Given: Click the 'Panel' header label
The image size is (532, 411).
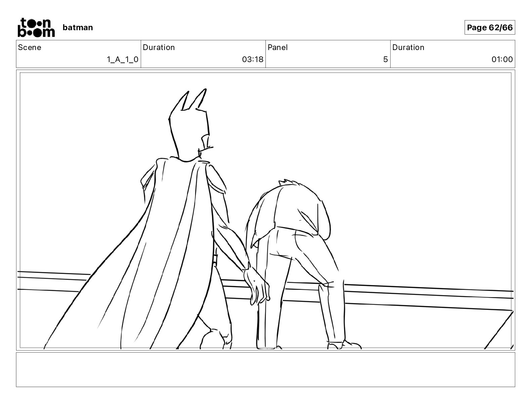Looking at the screenshot, I should click(x=278, y=47).
